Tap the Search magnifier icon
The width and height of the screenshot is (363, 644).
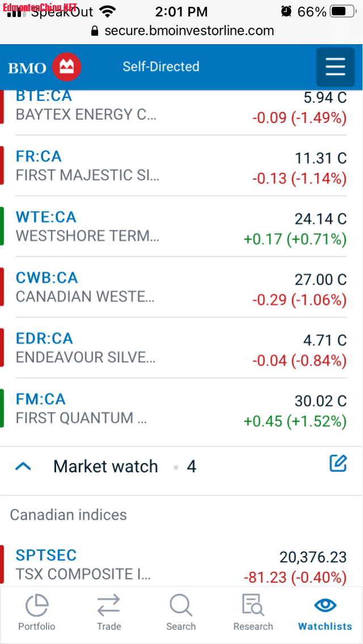coord(181,605)
